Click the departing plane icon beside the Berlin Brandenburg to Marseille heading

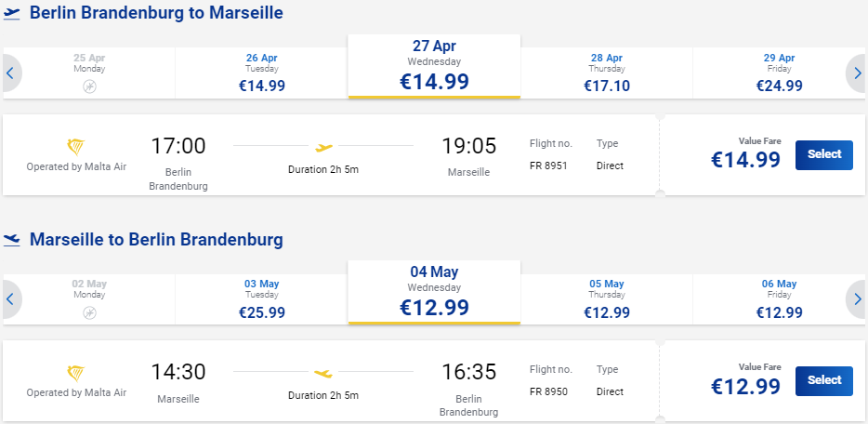12,13
